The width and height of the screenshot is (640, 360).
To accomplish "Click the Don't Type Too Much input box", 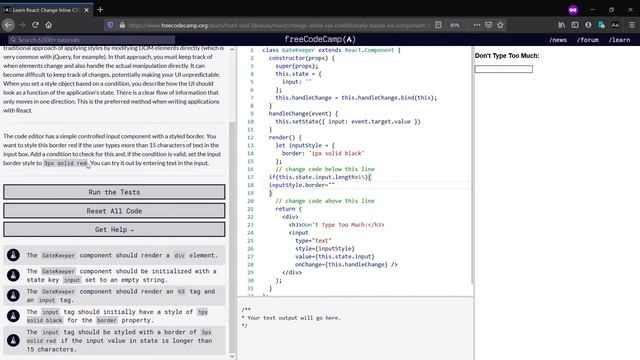I will pos(503,69).
